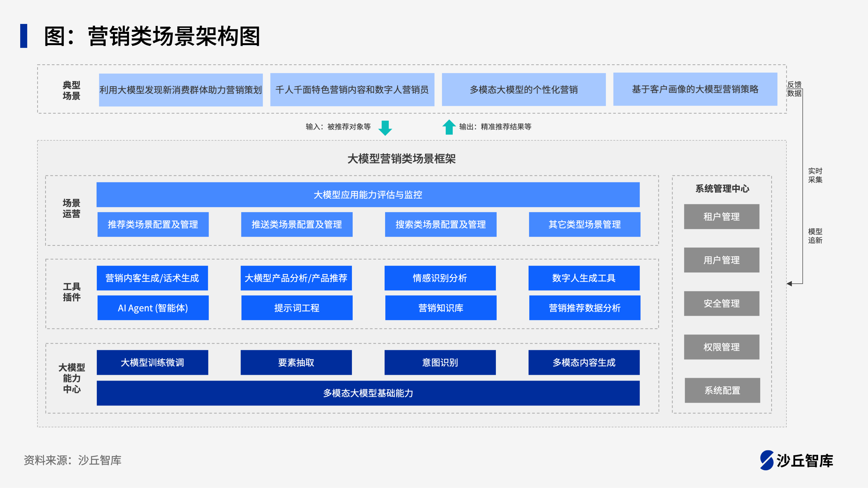Viewport: 868px width, 488px height.
Task: Click the 权限管理 box
Action: click(x=722, y=347)
